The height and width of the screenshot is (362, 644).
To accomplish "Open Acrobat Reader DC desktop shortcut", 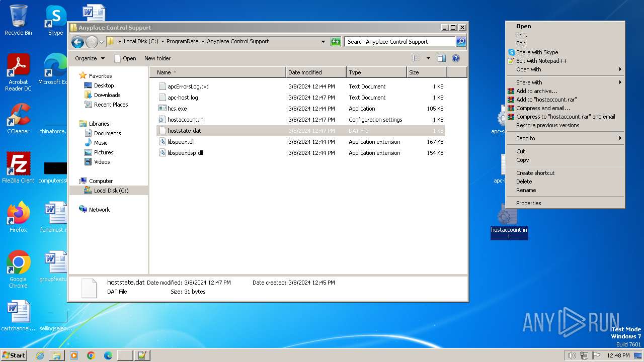I will click(x=18, y=73).
